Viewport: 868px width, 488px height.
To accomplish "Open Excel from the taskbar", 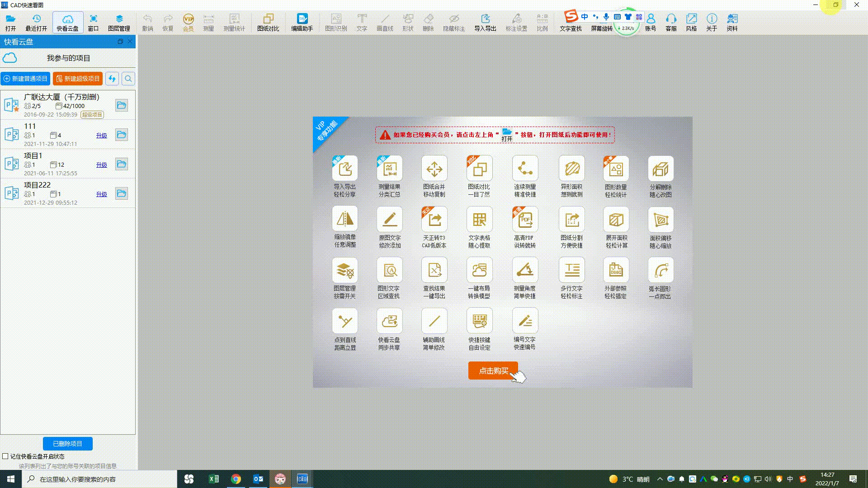I will click(x=214, y=479).
